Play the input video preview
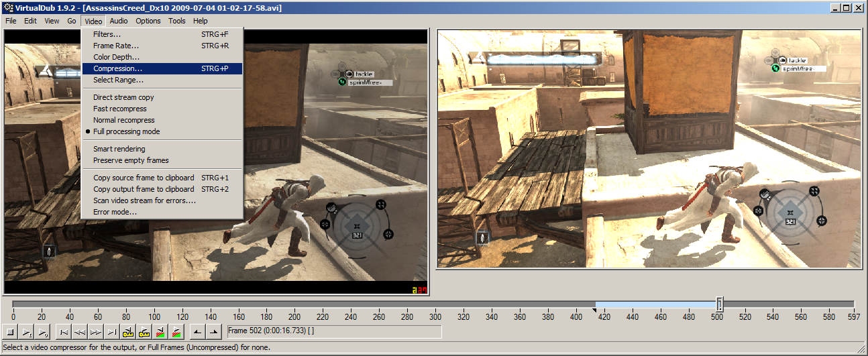 (x=26, y=331)
